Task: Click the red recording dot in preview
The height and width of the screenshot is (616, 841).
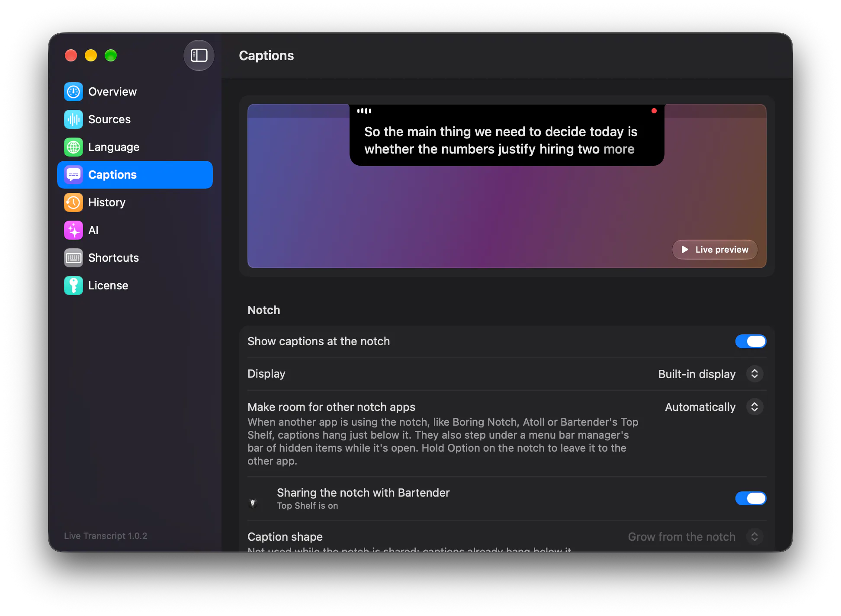Action: [654, 111]
